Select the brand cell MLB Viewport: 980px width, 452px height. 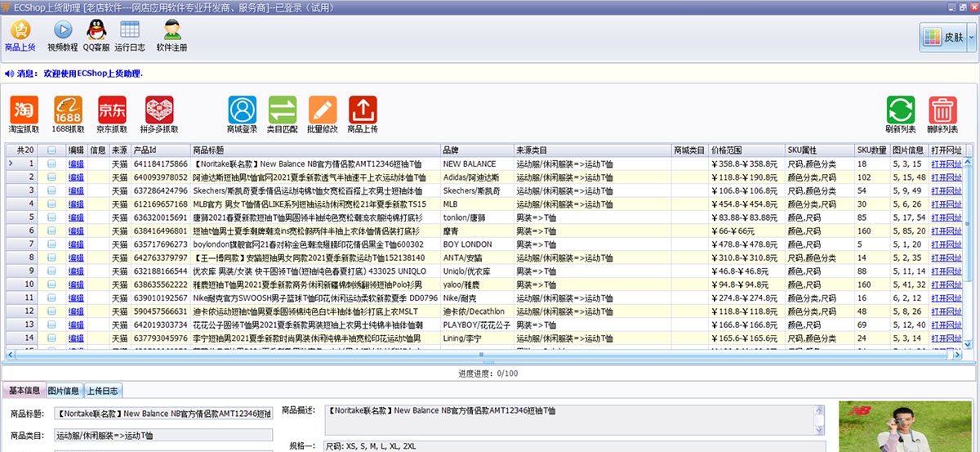tap(477, 204)
